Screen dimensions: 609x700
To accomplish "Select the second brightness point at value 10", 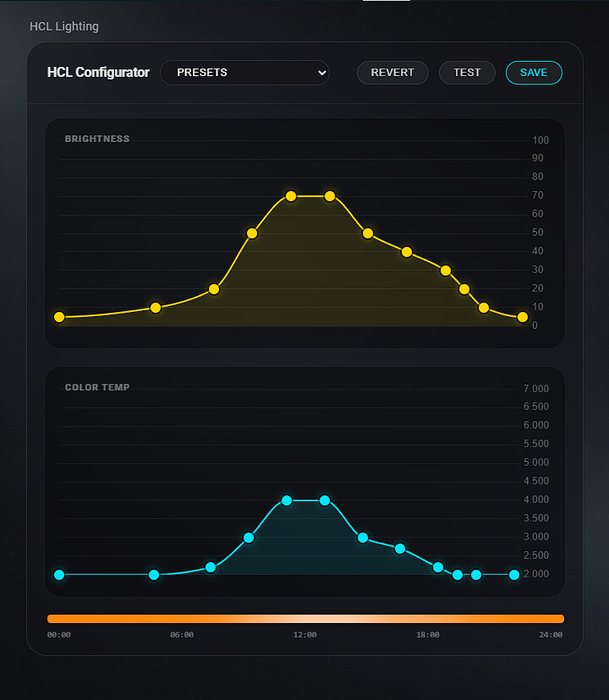I will click(156, 308).
